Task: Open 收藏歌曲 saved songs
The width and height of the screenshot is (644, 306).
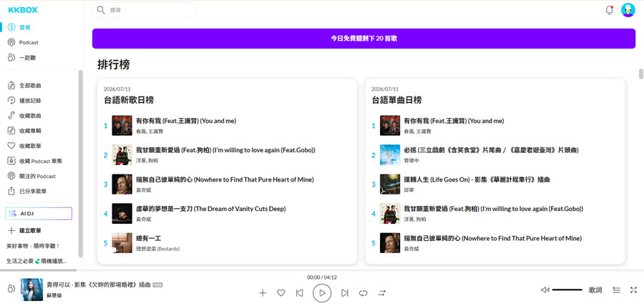Action: point(30,116)
